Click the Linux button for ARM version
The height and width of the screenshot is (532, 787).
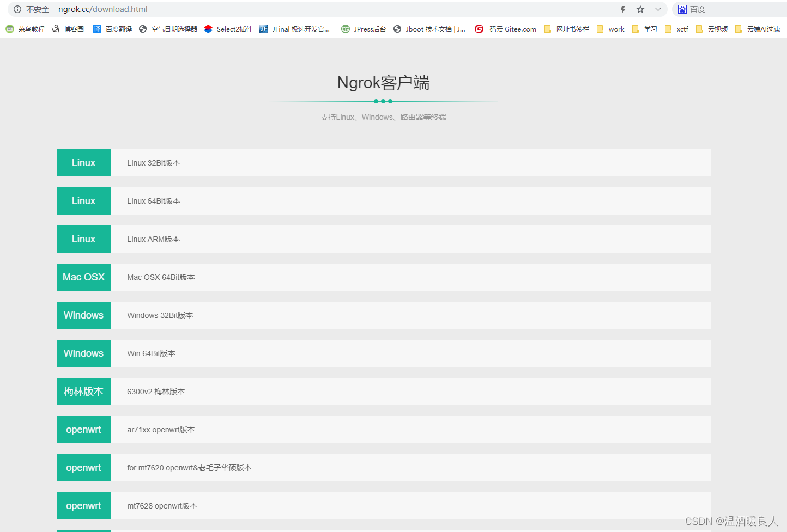pyautogui.click(x=84, y=239)
